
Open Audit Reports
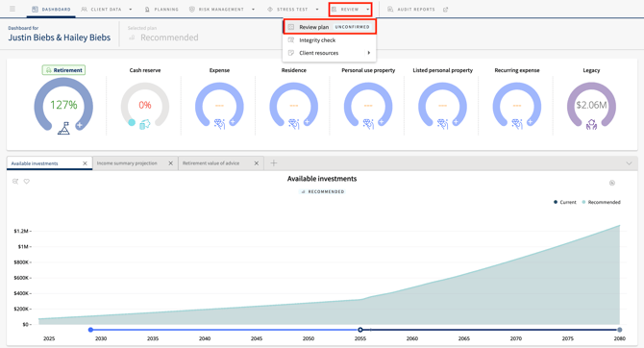pyautogui.click(x=411, y=9)
